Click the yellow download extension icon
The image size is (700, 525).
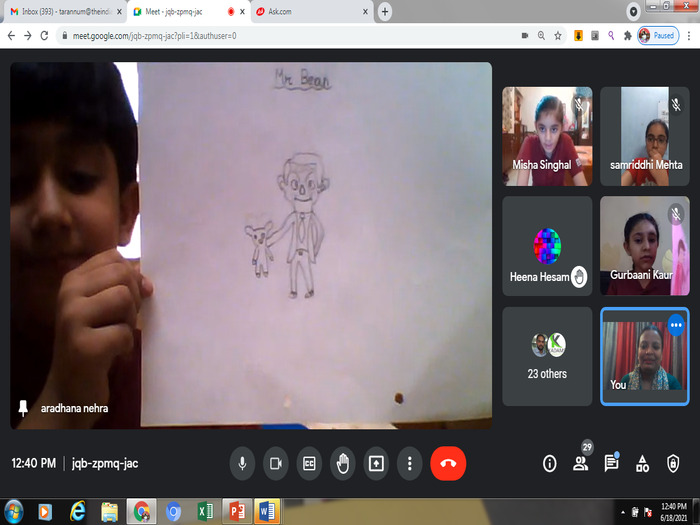click(x=578, y=36)
